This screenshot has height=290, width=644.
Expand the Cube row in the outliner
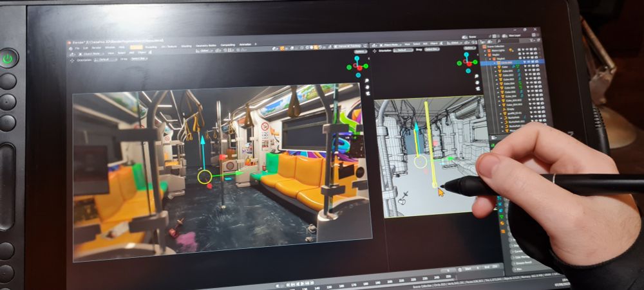click(x=495, y=67)
